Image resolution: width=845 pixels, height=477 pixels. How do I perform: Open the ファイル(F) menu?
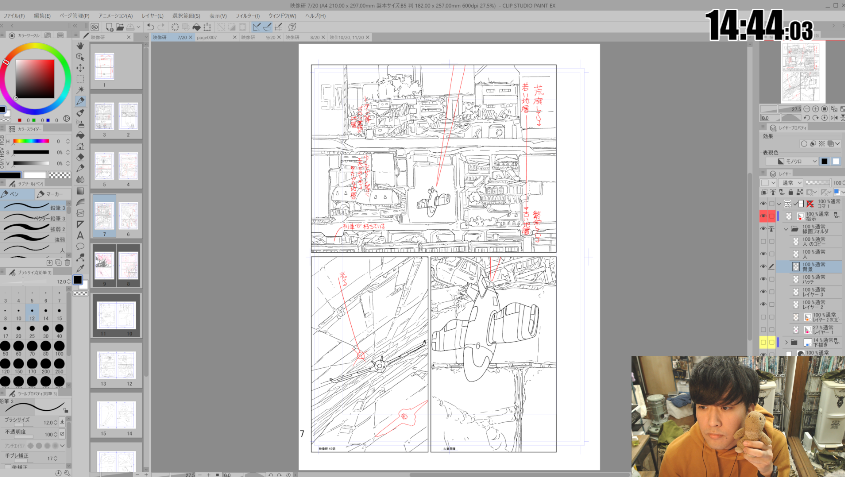tap(15, 16)
